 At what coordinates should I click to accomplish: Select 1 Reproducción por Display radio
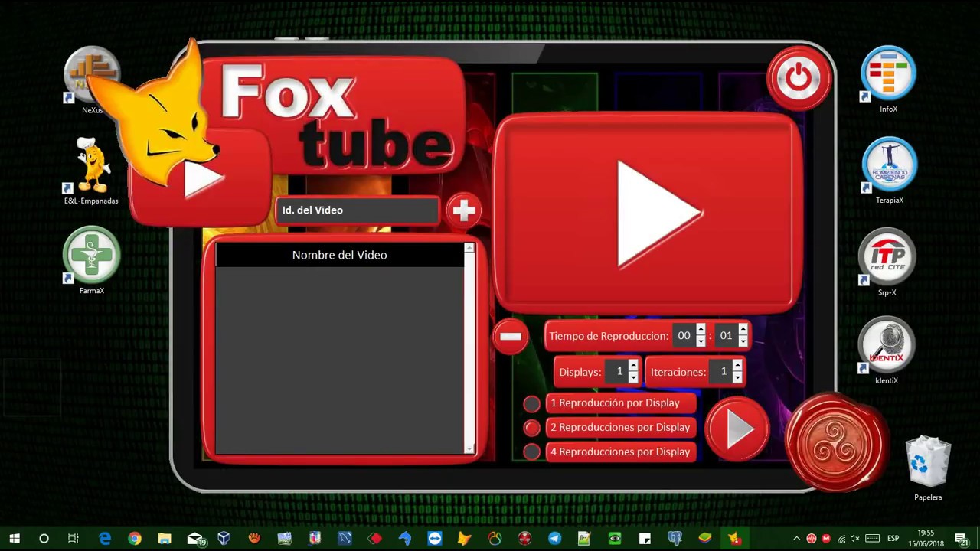click(x=531, y=403)
